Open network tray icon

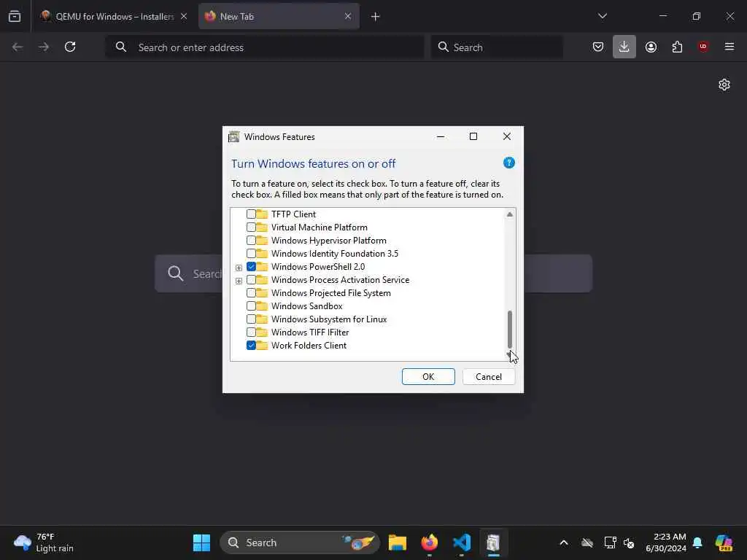tap(610, 542)
